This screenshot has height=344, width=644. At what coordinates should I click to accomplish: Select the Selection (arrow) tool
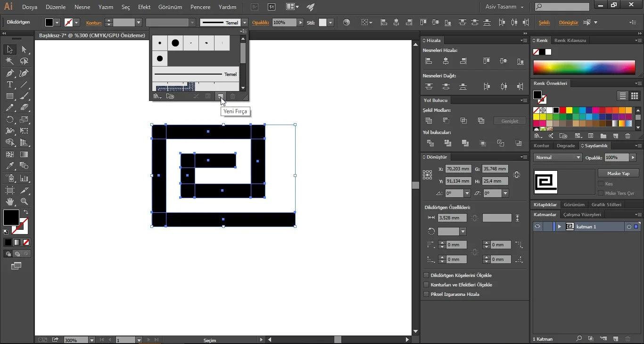tap(9, 50)
